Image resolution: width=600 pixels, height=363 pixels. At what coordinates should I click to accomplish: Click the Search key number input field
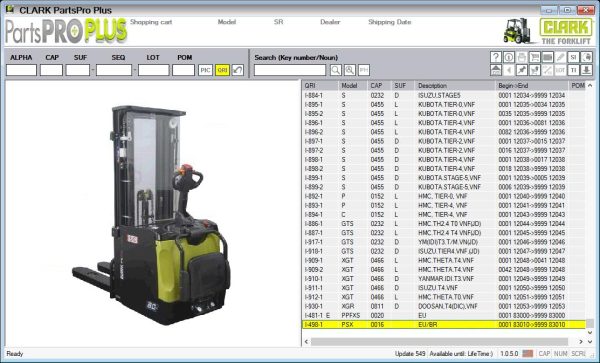point(290,70)
